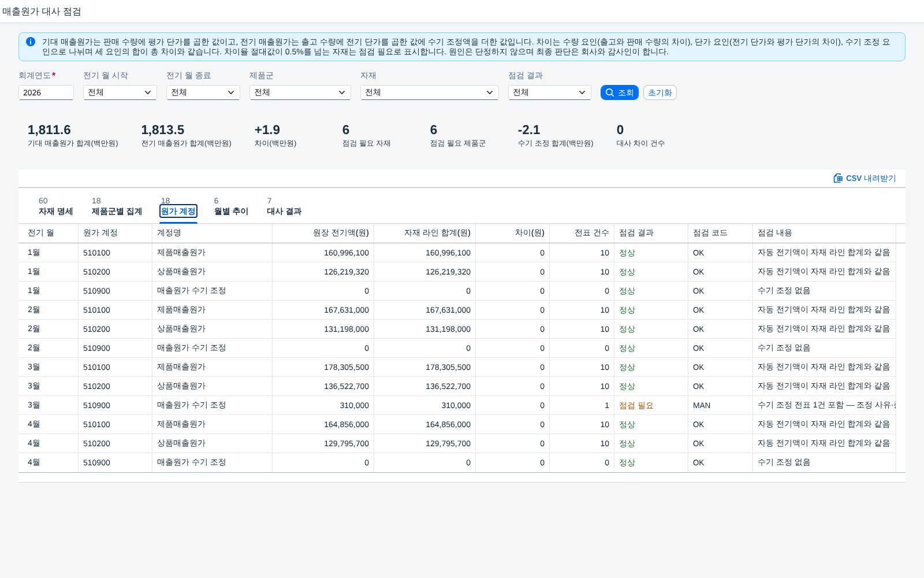Click the 초기화 reset button

tap(660, 92)
